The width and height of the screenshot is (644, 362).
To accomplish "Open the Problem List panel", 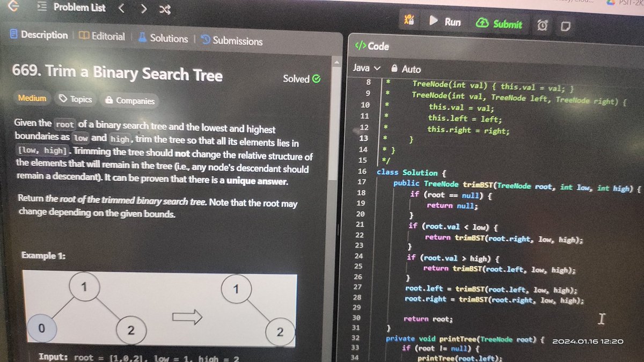I will [x=72, y=8].
